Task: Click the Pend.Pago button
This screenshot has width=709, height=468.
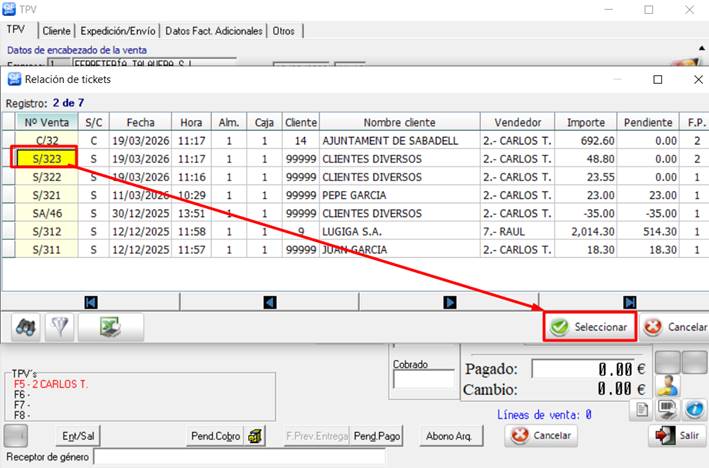Action: coord(377,435)
